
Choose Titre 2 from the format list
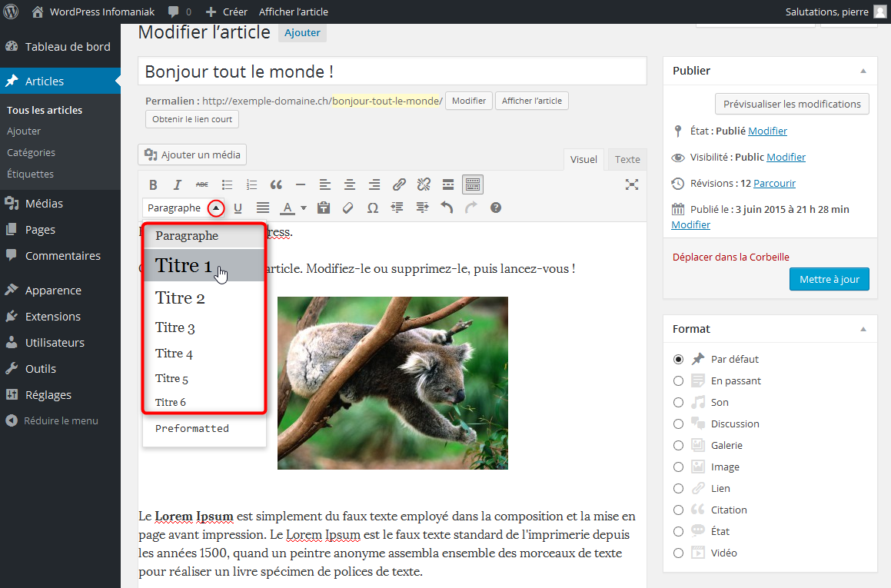180,298
